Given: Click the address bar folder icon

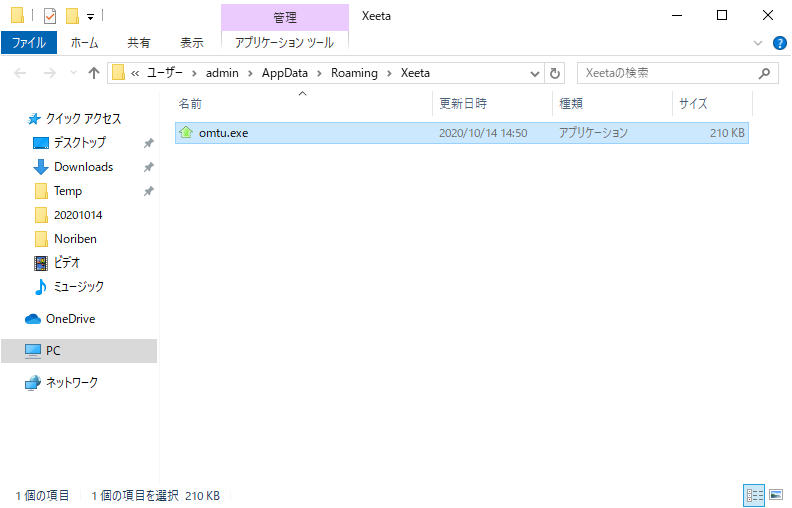Looking at the screenshot, I should pos(118,73).
